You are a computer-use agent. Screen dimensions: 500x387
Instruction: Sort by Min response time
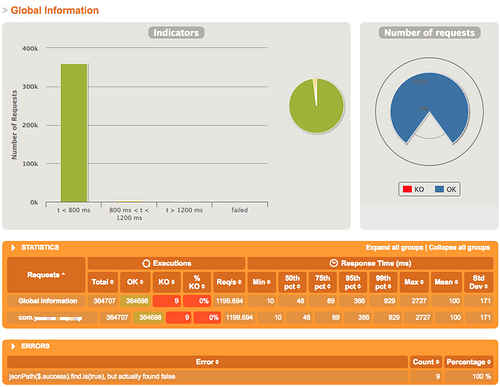pos(261,282)
